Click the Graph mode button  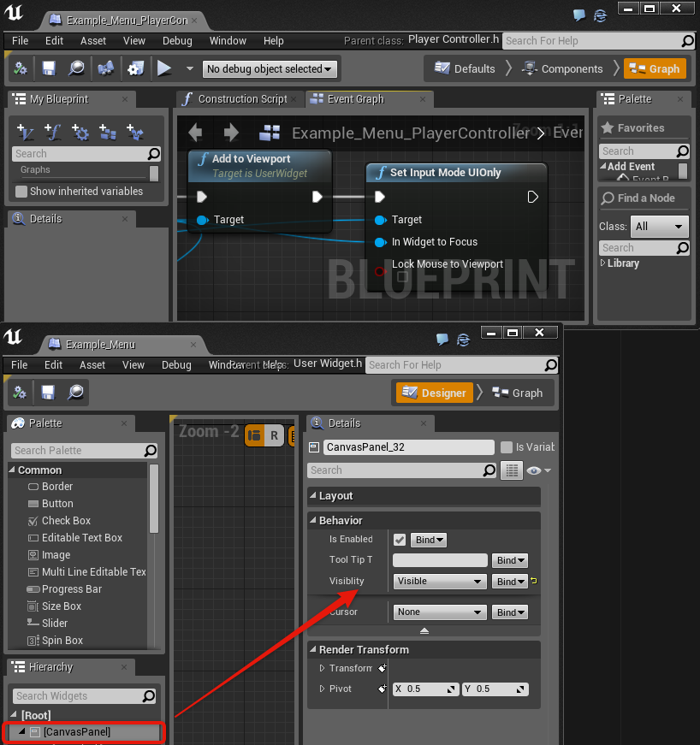[656, 67]
